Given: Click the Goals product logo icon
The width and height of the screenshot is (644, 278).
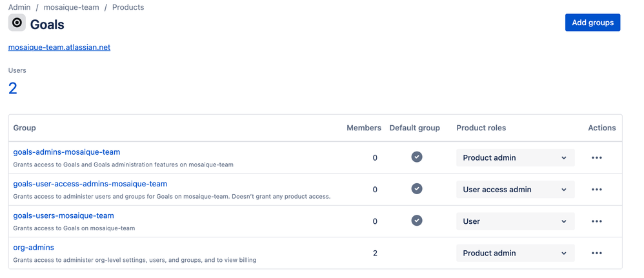Looking at the screenshot, I should tap(17, 23).
